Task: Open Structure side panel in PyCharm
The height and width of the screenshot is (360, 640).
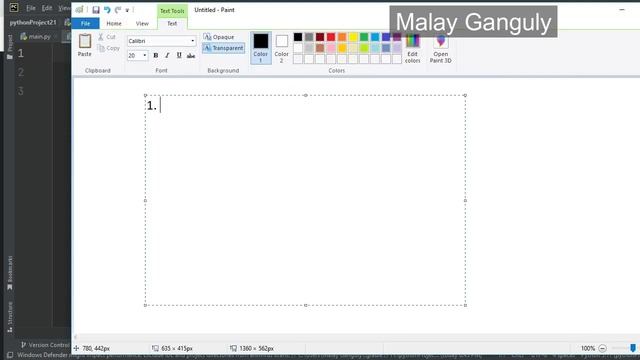Action: (x=10, y=317)
